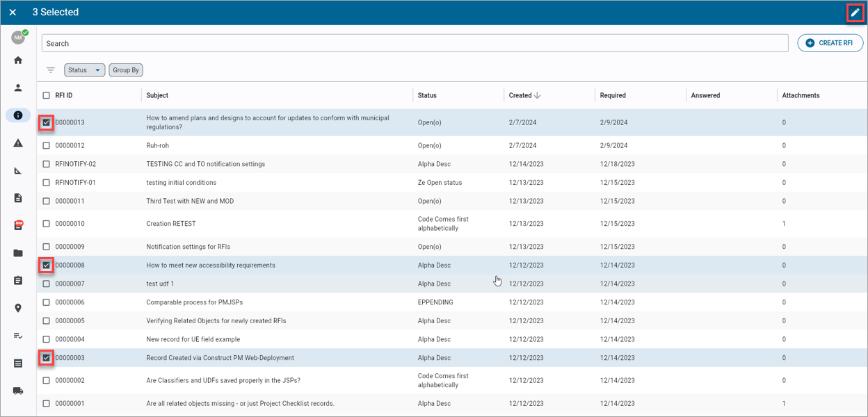Open the Status filter dropdown
868x417 pixels.
coord(85,70)
